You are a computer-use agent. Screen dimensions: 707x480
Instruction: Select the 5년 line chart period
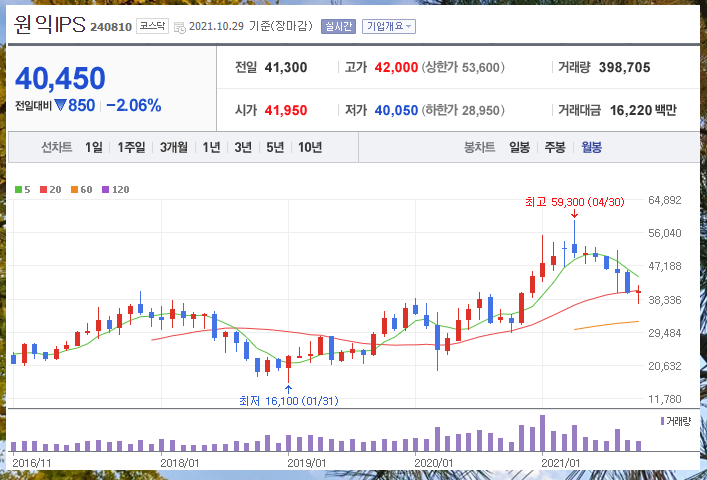pyautogui.click(x=275, y=147)
